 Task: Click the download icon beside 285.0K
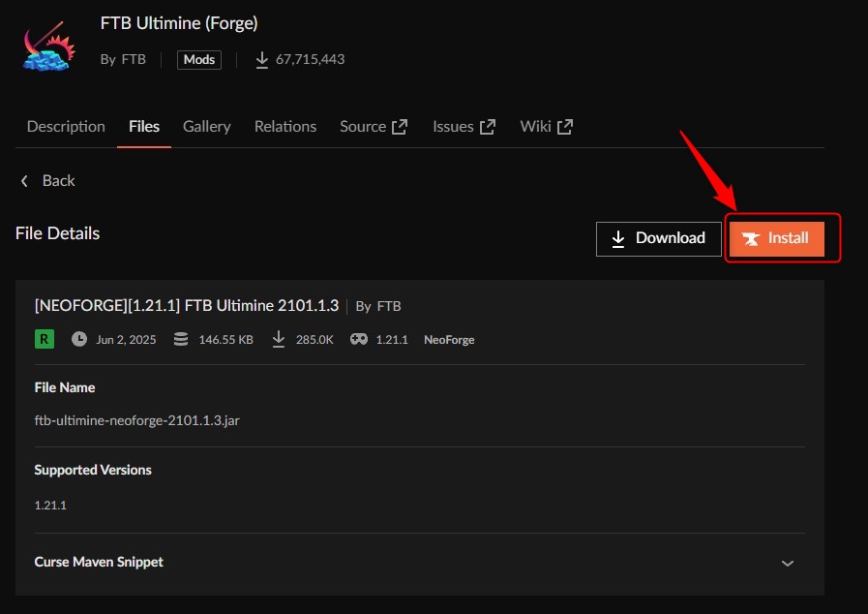pos(279,339)
